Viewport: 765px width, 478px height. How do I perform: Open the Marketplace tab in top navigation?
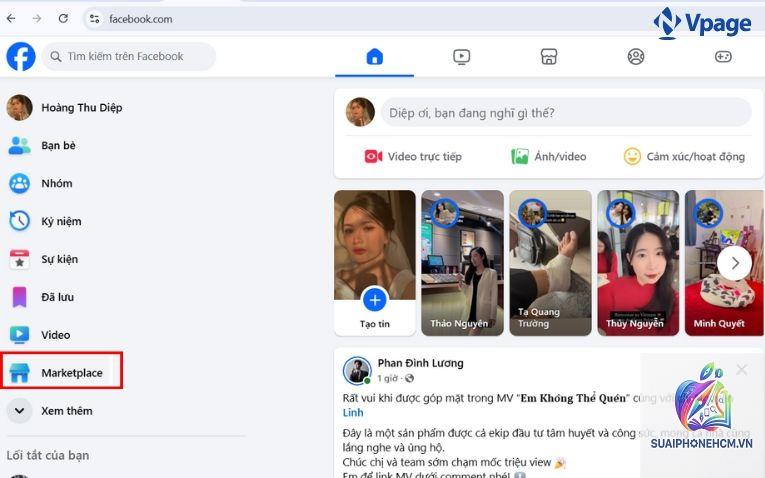(549, 57)
